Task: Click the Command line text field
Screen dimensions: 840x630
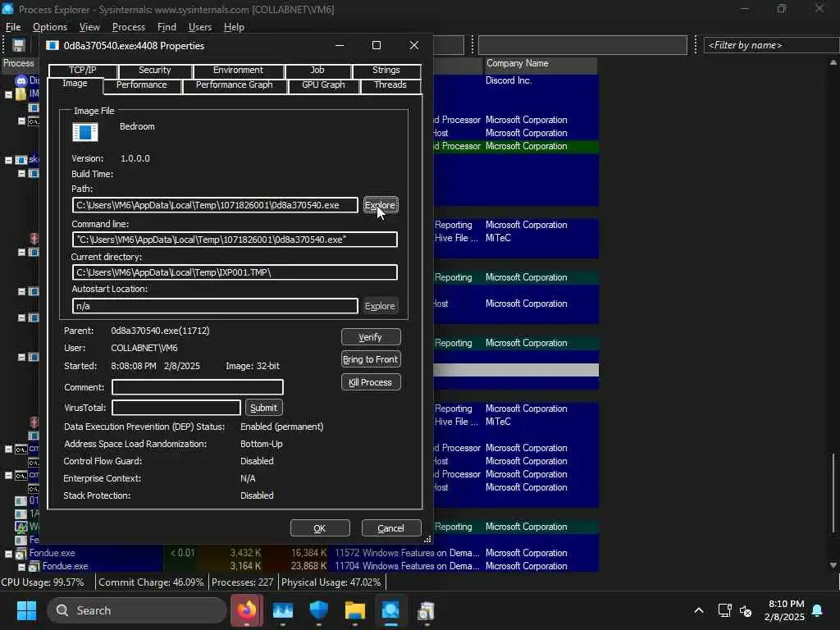Action: click(x=235, y=240)
